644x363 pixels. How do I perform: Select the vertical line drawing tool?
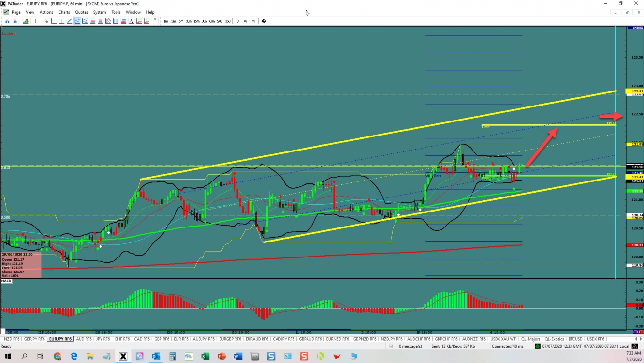pos(62,21)
